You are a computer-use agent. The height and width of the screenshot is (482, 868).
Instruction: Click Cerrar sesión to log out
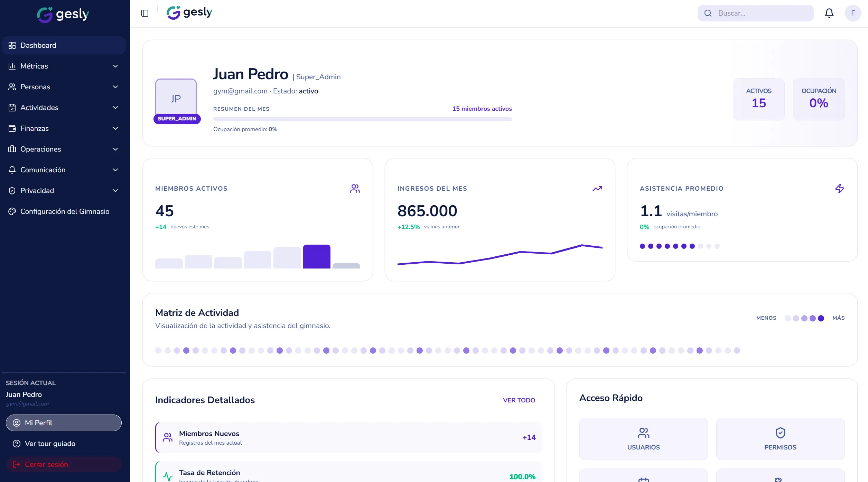click(64, 464)
